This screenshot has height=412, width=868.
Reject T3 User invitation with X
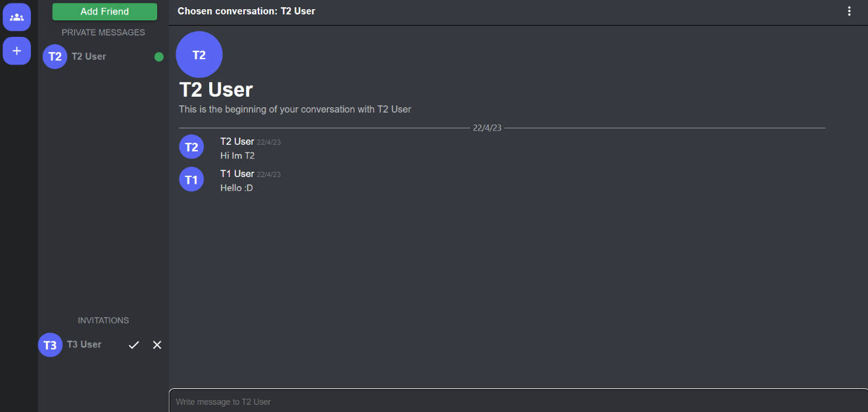click(157, 345)
